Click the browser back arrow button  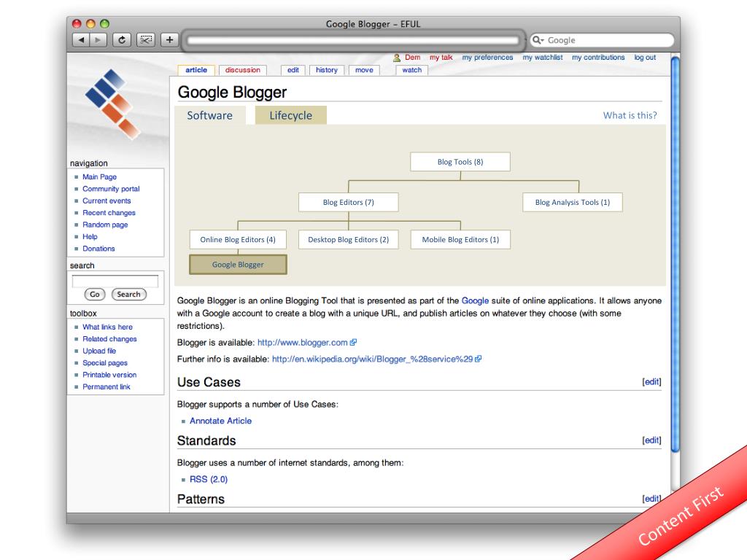81,40
